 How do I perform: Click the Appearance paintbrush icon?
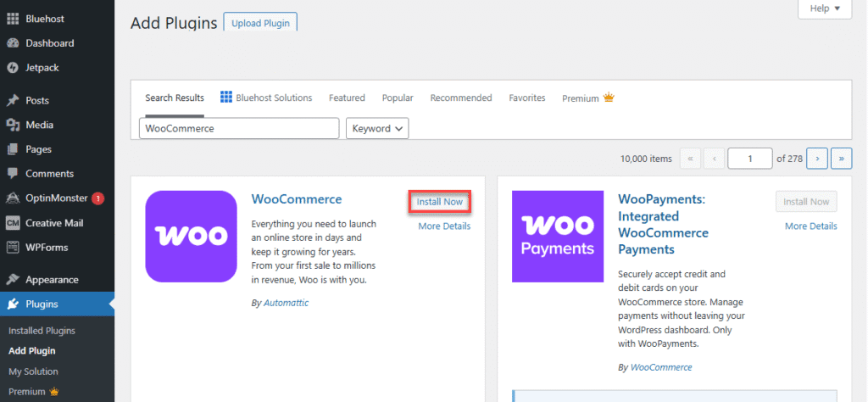[x=13, y=280]
